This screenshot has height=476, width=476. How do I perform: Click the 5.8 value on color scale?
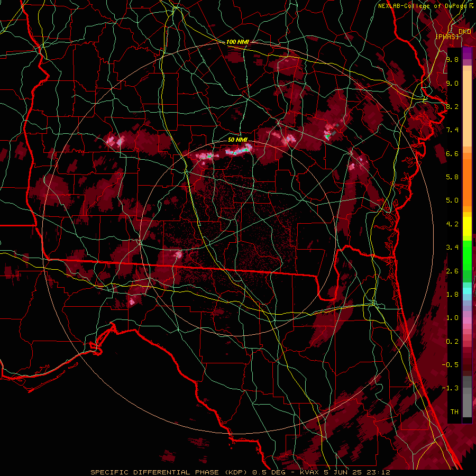tap(452, 177)
